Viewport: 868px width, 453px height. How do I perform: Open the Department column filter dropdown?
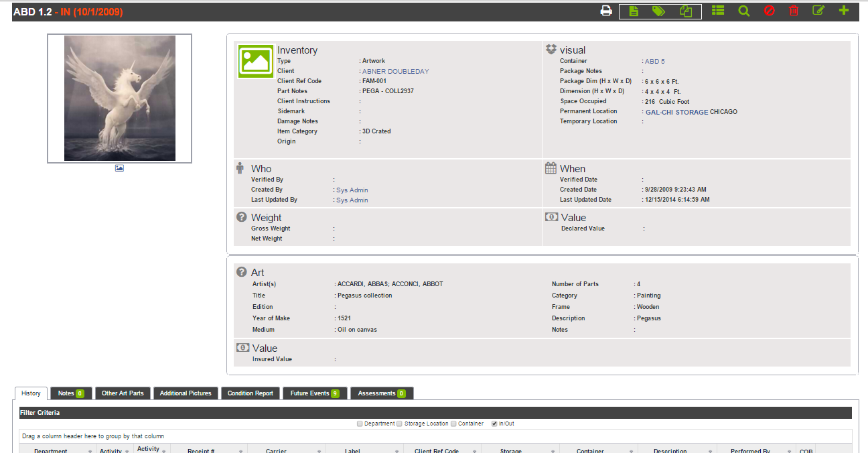point(90,452)
